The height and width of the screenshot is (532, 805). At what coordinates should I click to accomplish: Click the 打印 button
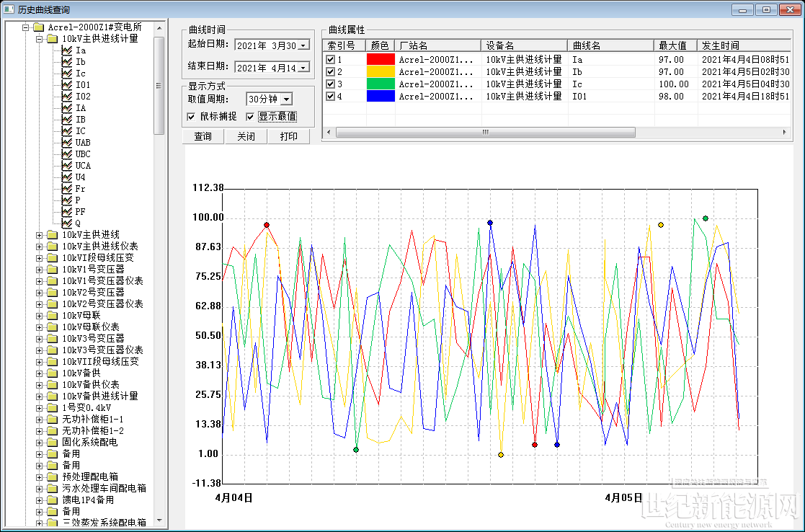click(x=288, y=137)
